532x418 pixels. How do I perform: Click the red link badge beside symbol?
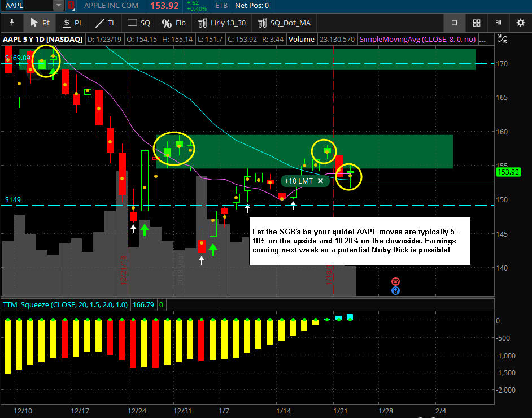(71, 6)
